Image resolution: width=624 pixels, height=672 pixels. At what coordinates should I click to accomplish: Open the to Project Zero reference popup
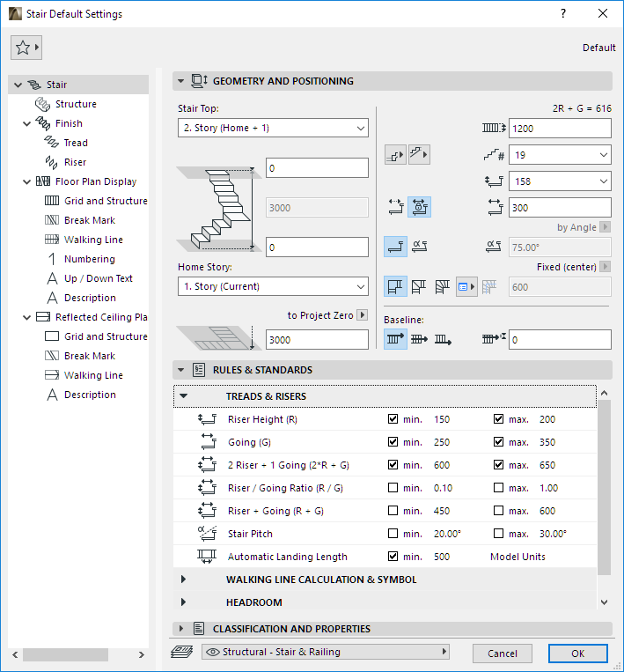coord(363,315)
